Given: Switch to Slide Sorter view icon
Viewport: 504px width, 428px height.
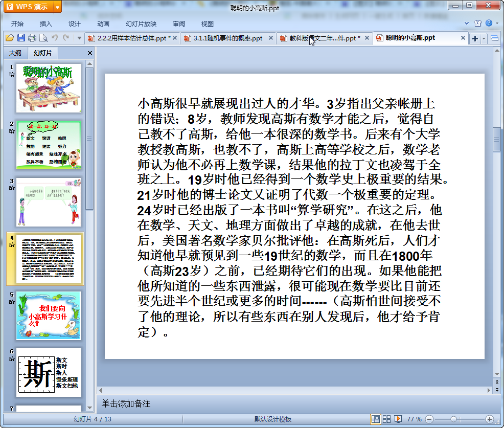Looking at the screenshot, I should click(386, 419).
